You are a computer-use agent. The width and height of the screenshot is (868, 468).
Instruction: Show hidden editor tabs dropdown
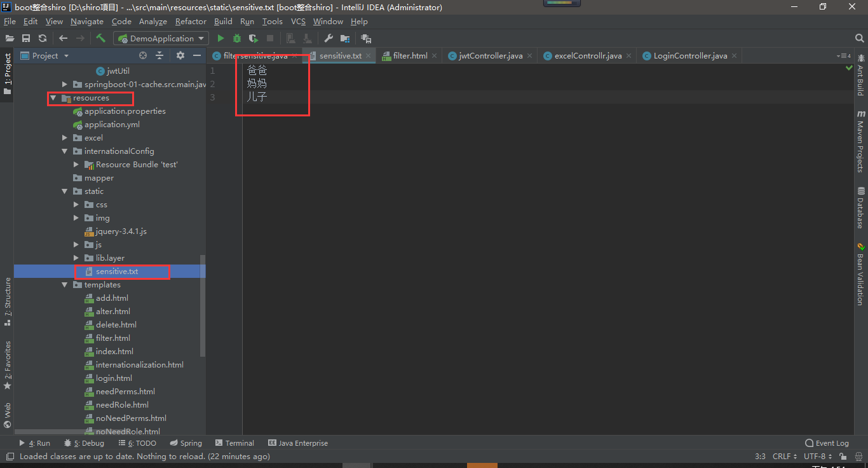tap(844, 56)
